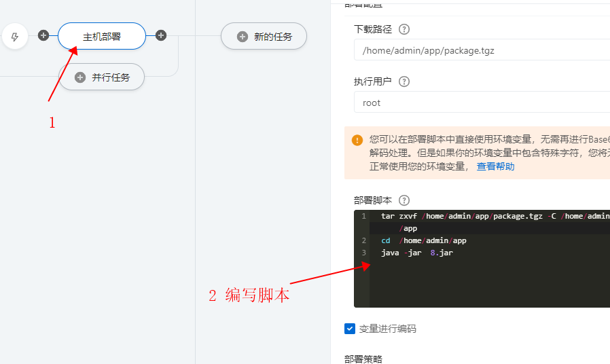Click line number 2 in editor gutter
Viewport: 610px width, 364px height.
(363, 240)
